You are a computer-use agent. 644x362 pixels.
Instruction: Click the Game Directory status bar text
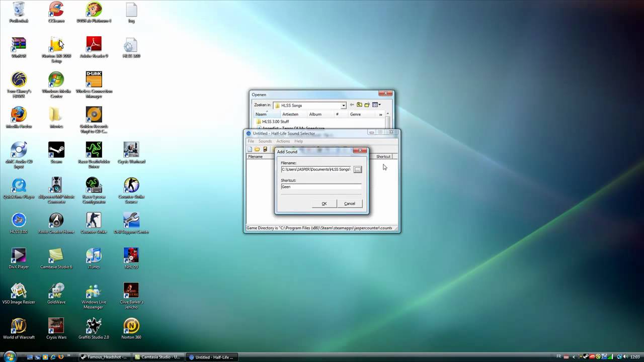[319, 228]
